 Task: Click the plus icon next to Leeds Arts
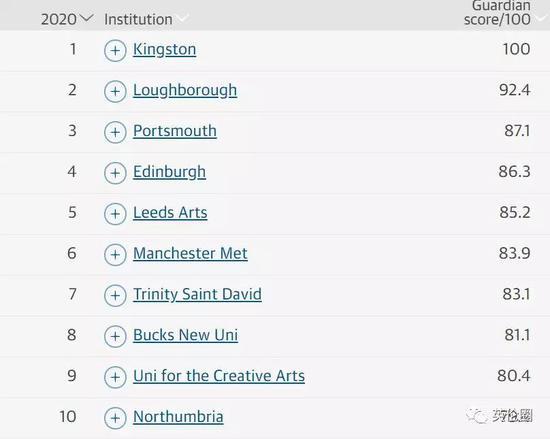pyautogui.click(x=115, y=214)
